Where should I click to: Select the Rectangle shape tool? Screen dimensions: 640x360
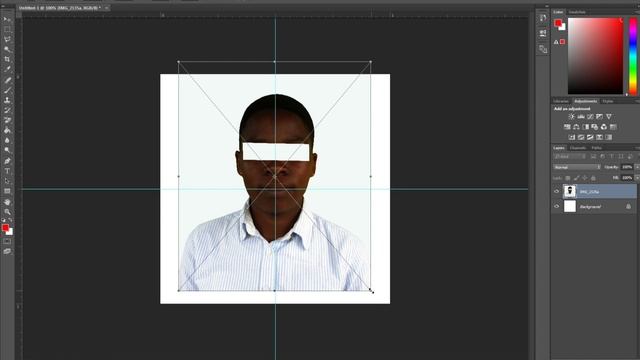(7, 191)
